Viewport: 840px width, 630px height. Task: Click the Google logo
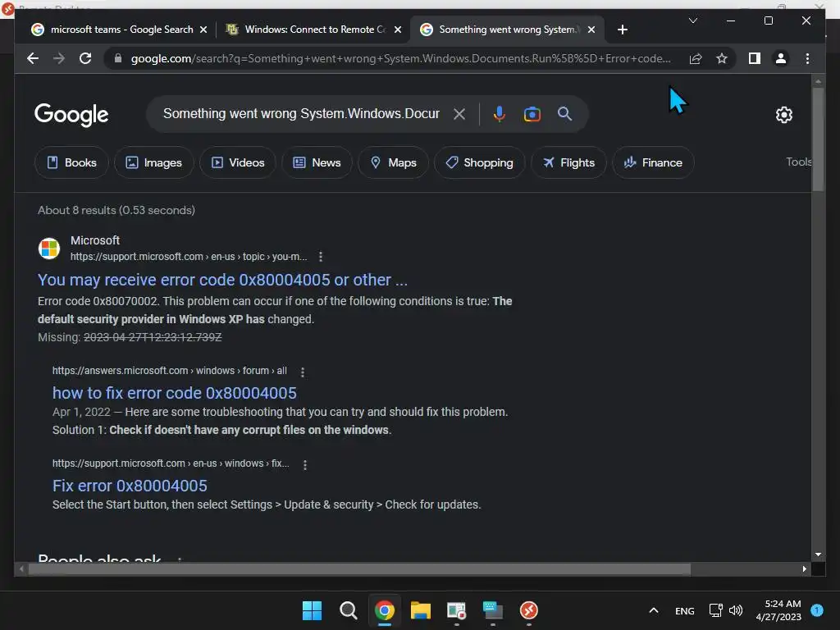(71, 115)
